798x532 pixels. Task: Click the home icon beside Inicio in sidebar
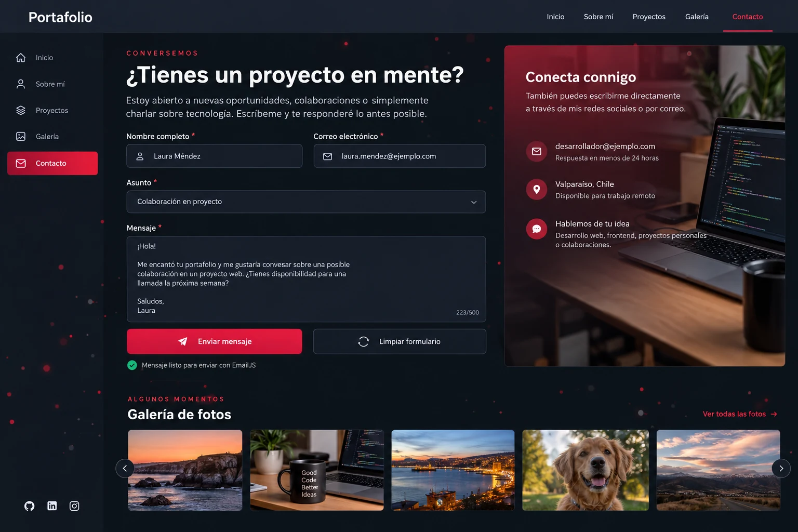21,58
